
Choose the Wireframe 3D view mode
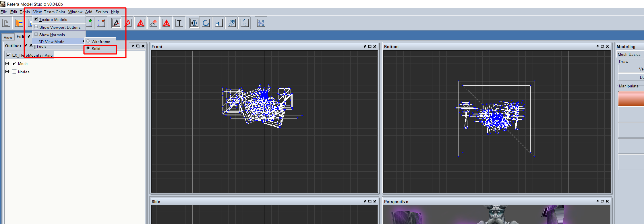pos(100,42)
